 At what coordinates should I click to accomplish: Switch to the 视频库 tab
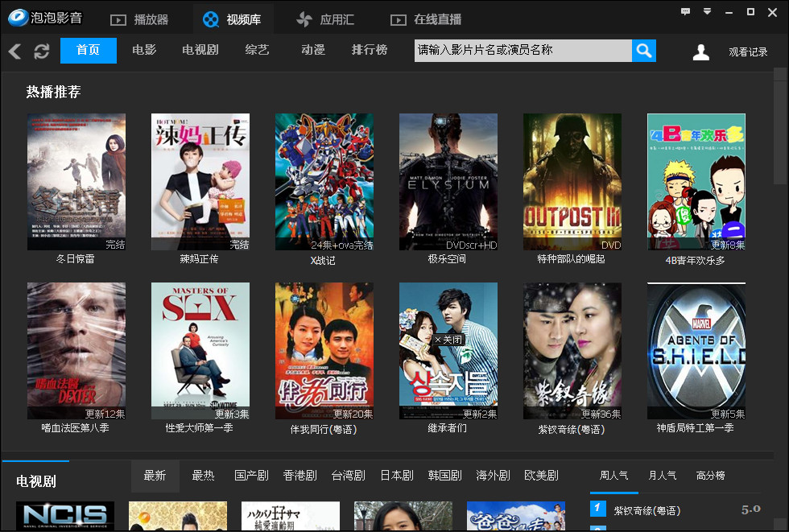(232, 19)
